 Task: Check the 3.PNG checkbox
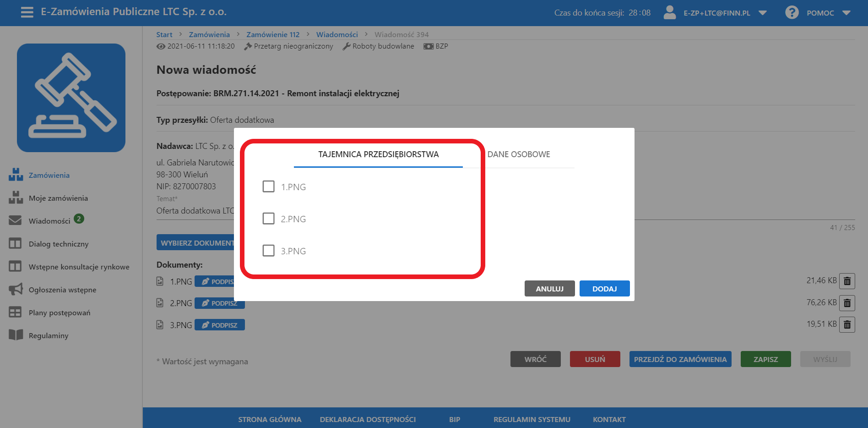point(269,251)
